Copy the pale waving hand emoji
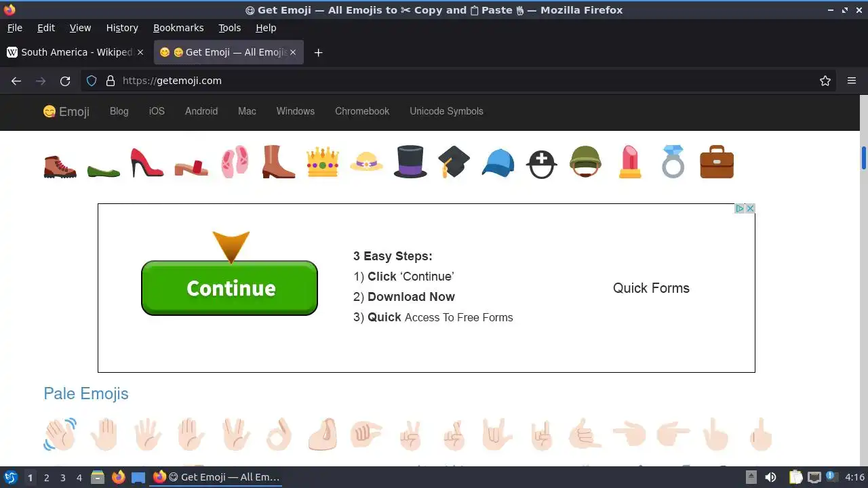 (x=60, y=434)
